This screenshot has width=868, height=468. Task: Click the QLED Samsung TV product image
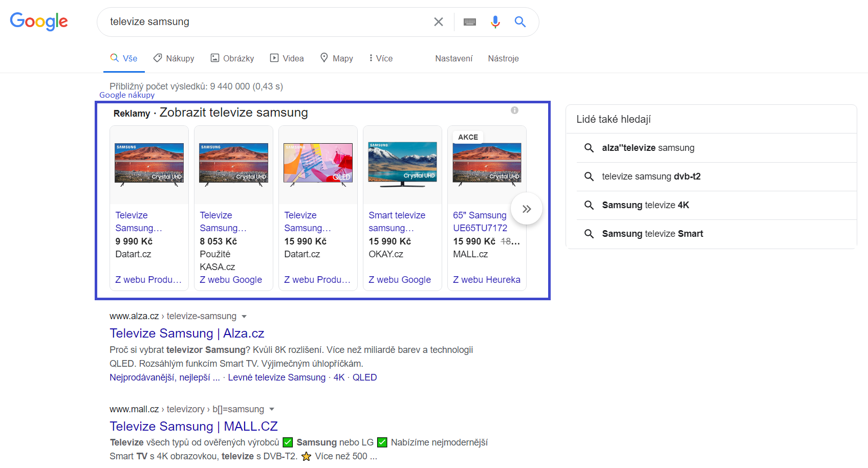[x=318, y=164]
